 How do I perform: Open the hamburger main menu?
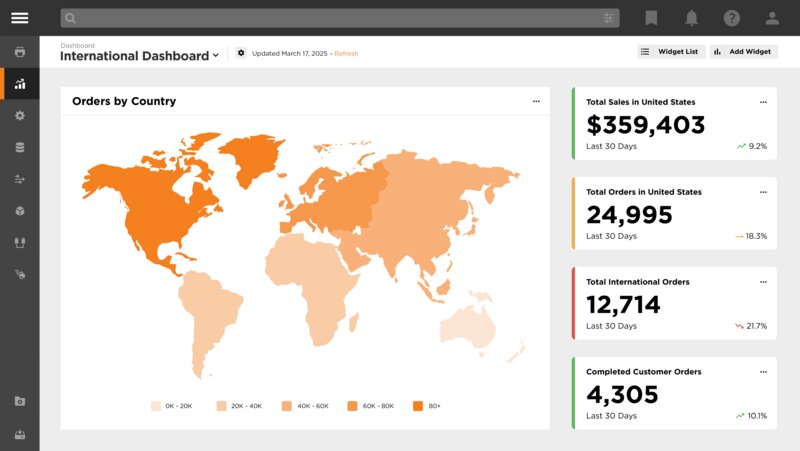coord(20,18)
